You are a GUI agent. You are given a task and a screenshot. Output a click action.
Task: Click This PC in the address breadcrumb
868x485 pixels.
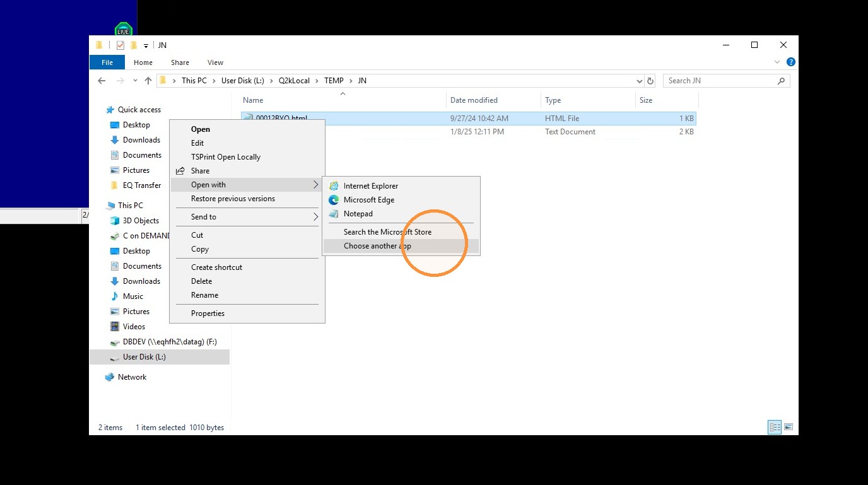point(194,81)
